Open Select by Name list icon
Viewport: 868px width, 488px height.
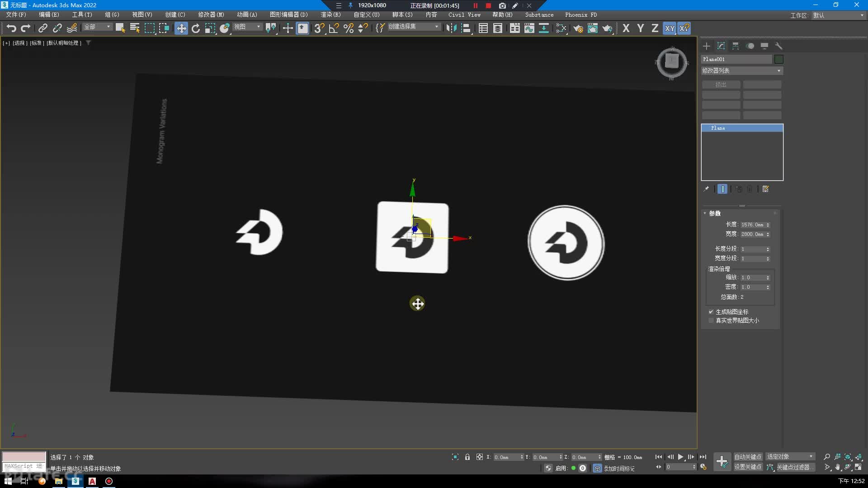(135, 28)
